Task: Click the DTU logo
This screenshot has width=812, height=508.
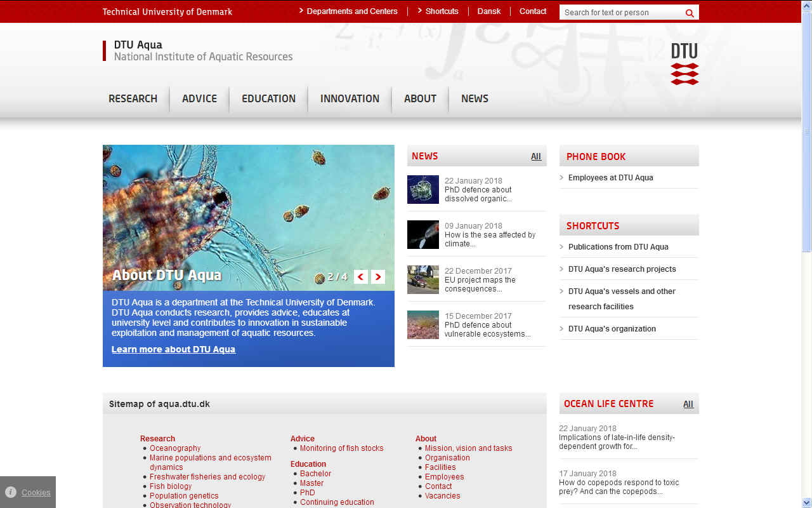Action: pyautogui.click(x=684, y=63)
